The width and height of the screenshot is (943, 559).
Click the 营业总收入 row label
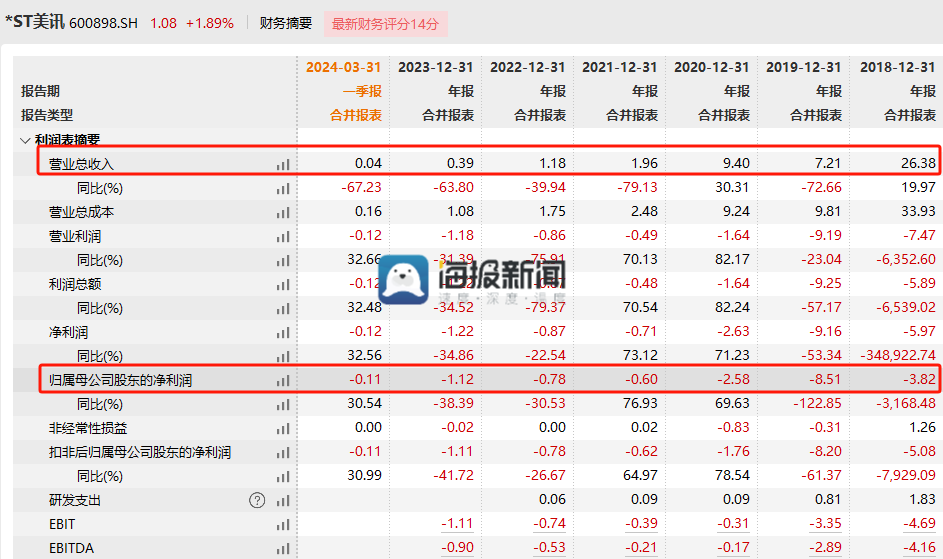tap(81, 164)
